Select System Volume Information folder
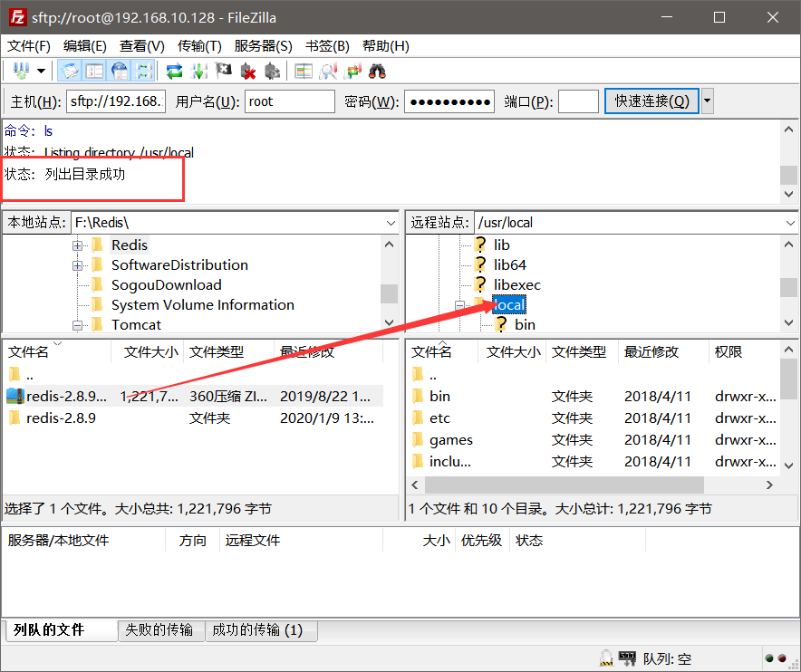The width and height of the screenshot is (801, 672). click(x=203, y=305)
